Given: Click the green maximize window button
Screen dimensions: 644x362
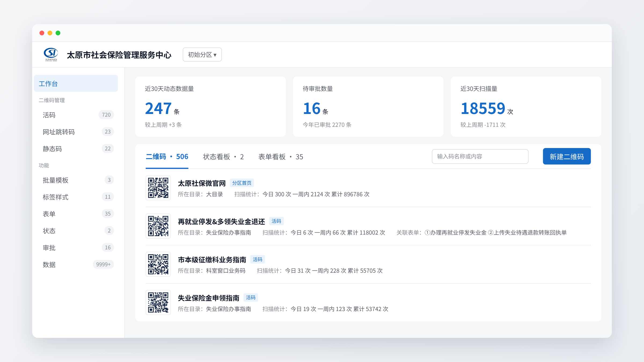Looking at the screenshot, I should pos(58,33).
